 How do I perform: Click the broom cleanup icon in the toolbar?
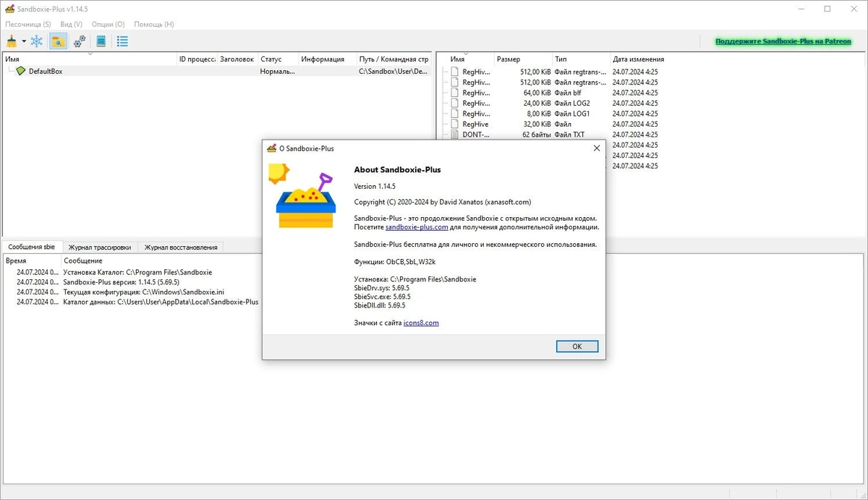[x=12, y=41]
